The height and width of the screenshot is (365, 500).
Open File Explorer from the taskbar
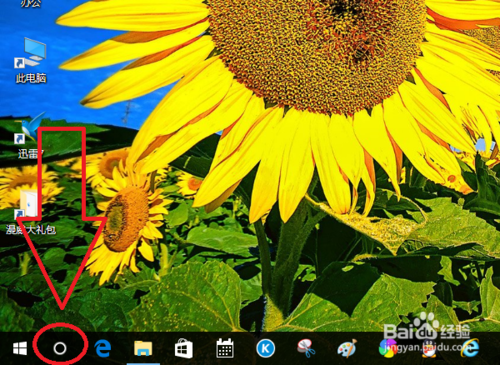[x=143, y=349]
